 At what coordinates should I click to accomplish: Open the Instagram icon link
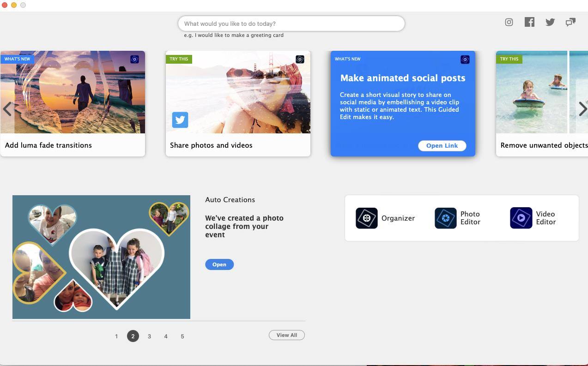[509, 22]
